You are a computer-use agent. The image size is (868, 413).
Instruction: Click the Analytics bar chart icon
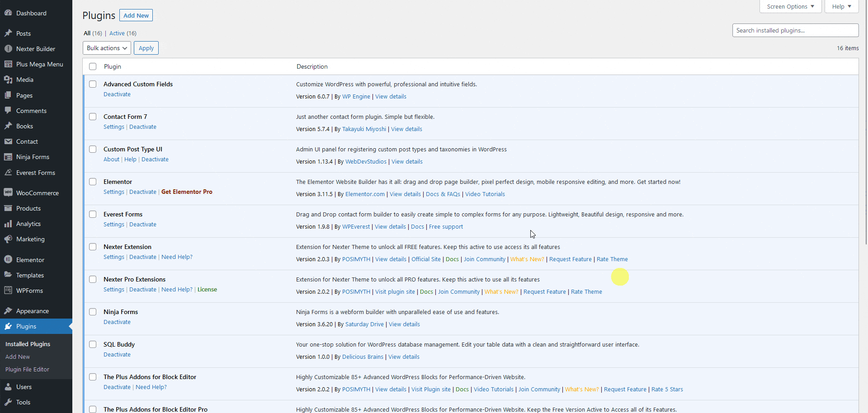(8, 224)
